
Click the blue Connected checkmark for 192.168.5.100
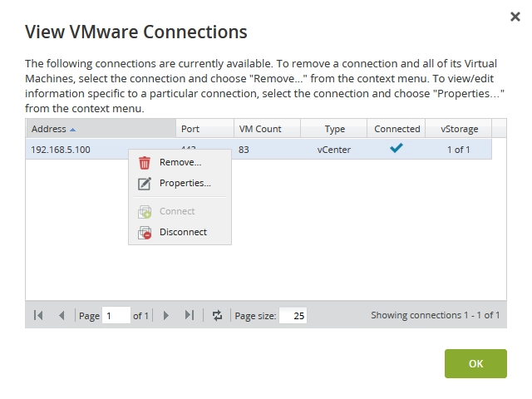tap(396, 148)
